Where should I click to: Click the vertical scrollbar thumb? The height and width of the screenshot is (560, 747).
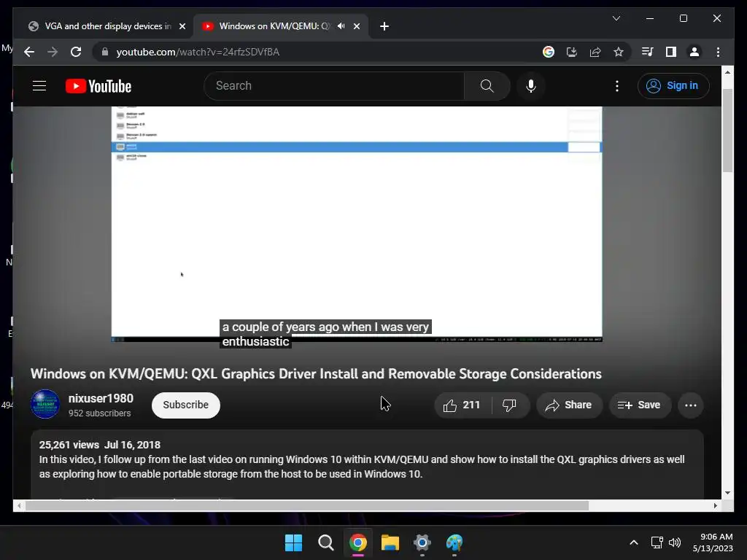click(727, 130)
